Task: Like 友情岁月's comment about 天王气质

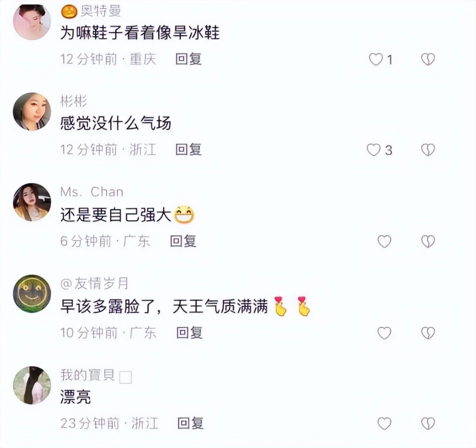Action: (384, 333)
